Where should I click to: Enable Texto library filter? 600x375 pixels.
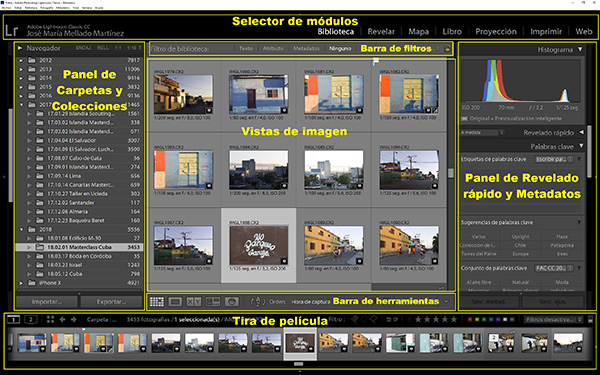click(x=246, y=49)
